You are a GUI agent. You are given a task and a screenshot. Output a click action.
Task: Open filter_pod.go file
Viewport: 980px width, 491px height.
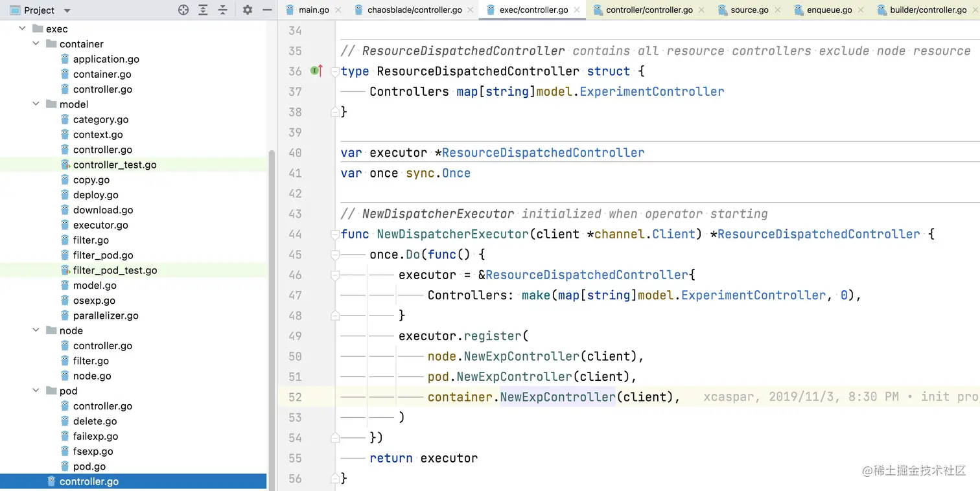(103, 255)
